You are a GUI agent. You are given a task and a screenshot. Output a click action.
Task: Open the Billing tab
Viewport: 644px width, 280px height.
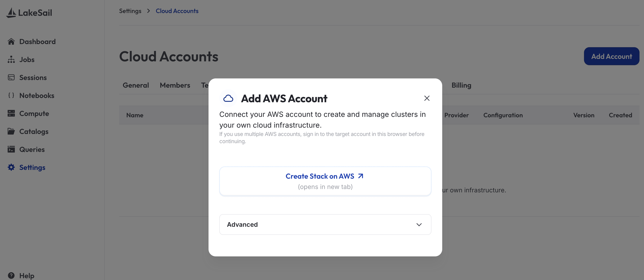(461, 85)
